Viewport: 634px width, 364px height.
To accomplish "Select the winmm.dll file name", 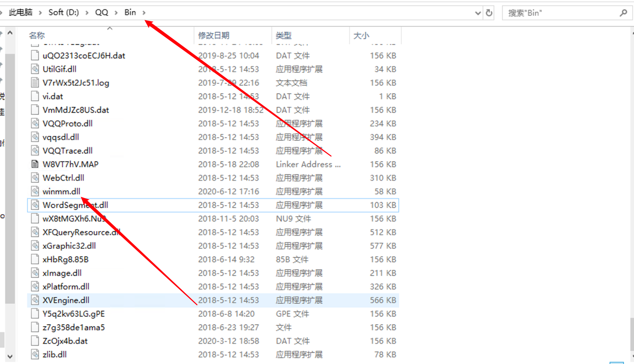I will click(x=61, y=192).
